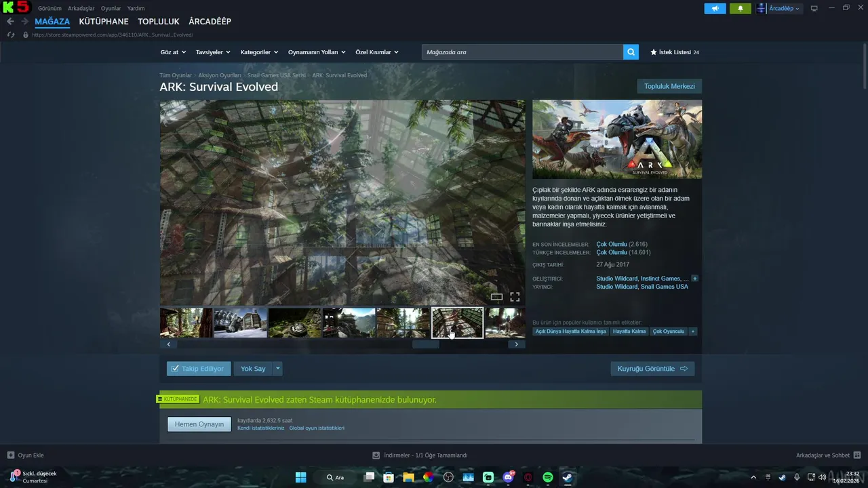
Task: Click the ARK Survival Evolved header image
Action: click(617, 140)
